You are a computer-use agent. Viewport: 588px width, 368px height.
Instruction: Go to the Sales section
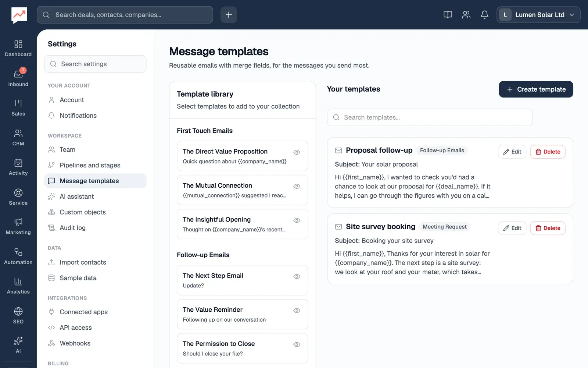click(18, 108)
